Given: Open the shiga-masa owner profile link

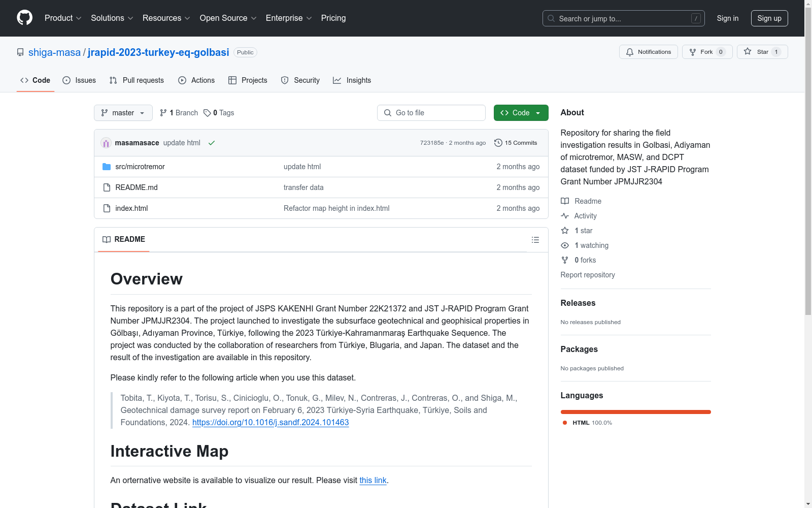Looking at the screenshot, I should [x=54, y=52].
